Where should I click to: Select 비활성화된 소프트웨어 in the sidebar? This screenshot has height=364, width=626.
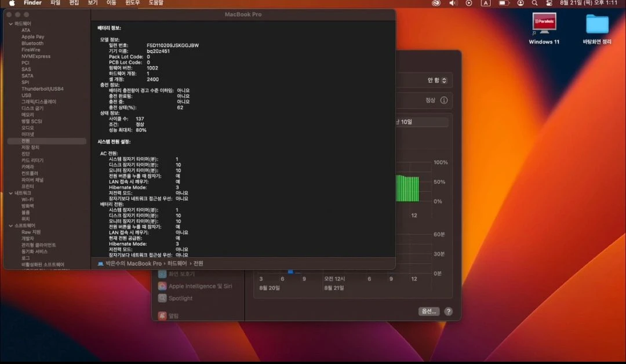point(43,265)
